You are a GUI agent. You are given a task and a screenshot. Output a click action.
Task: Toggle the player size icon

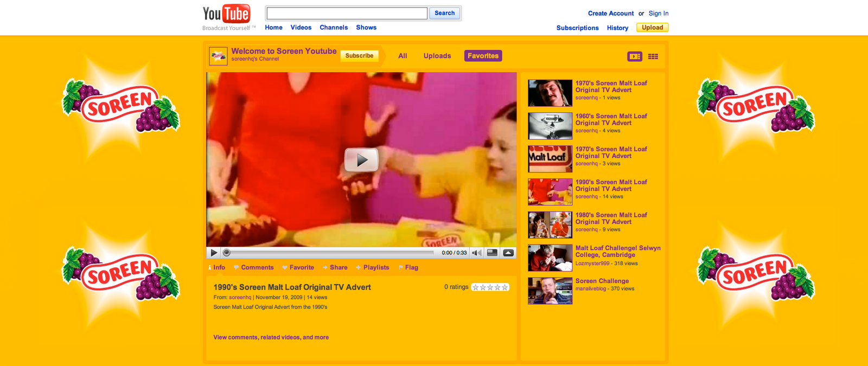492,253
